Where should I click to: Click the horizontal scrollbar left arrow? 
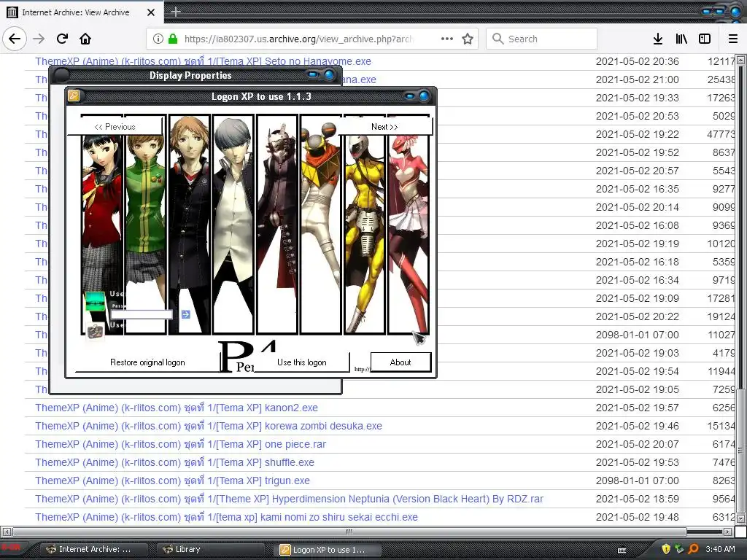click(6, 532)
